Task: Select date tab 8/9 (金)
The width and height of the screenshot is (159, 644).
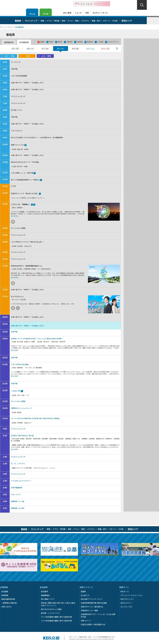Action: 75,48
